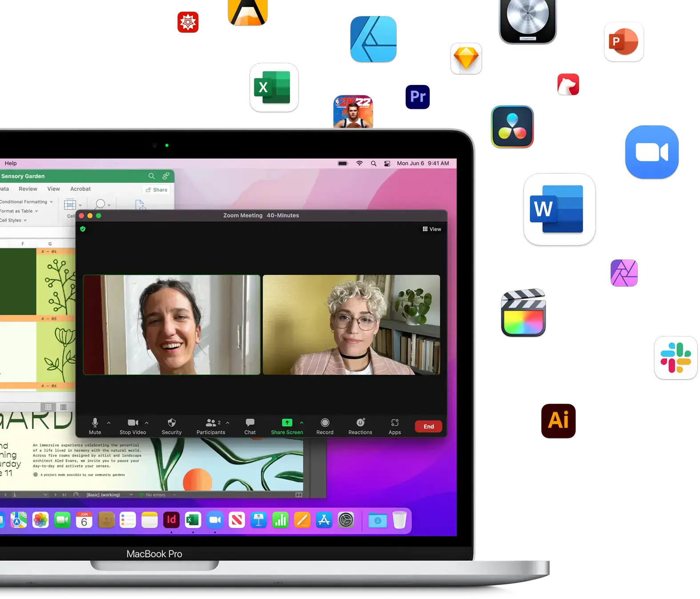
Task: Go to next page in InDesign status bar
Action: (x=56, y=495)
